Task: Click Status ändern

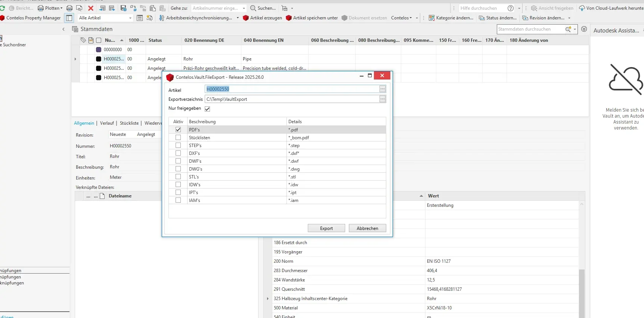Action: pyautogui.click(x=498, y=18)
